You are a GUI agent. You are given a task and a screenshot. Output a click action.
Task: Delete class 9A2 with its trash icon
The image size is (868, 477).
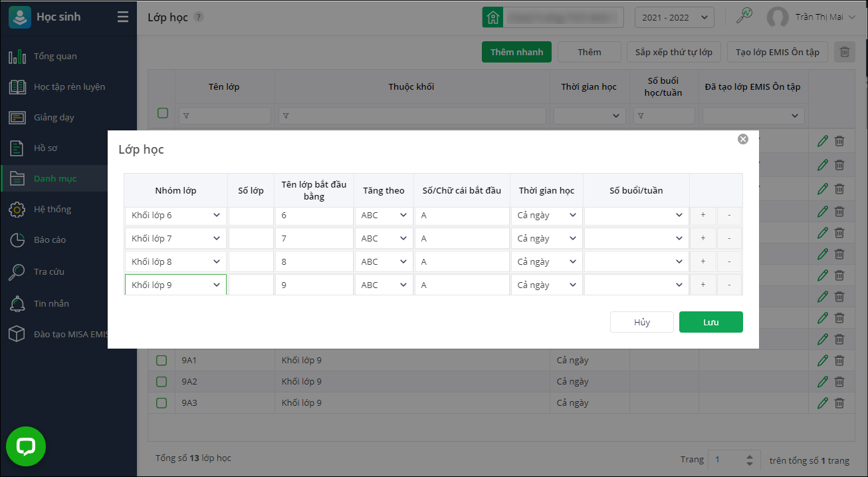click(839, 382)
